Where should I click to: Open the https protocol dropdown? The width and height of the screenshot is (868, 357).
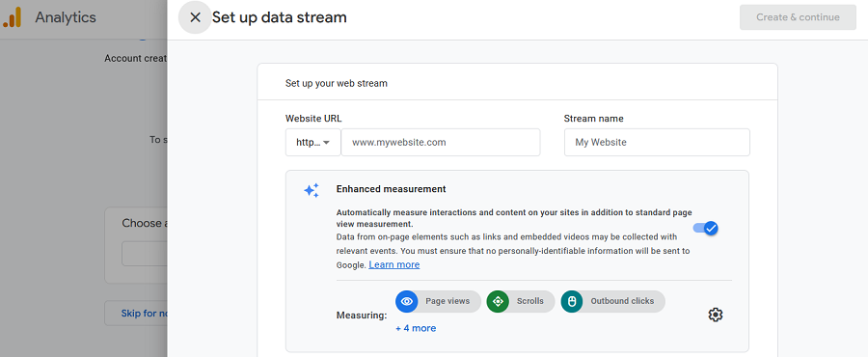coord(312,142)
